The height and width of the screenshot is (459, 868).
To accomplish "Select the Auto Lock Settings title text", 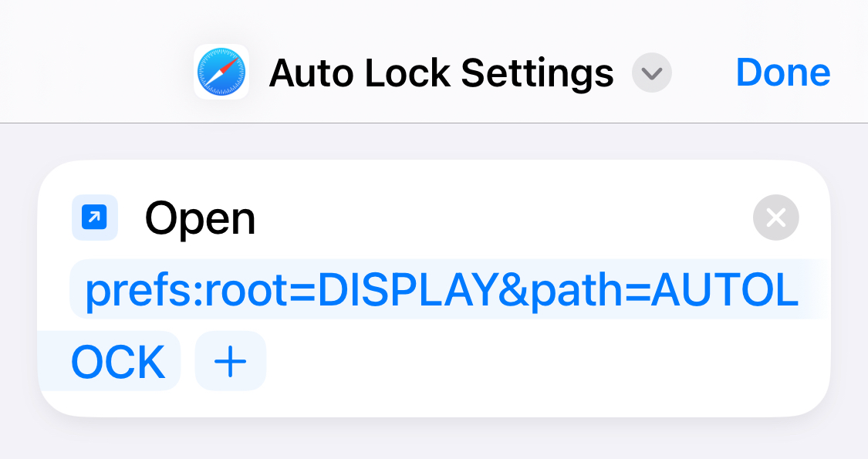I will pos(441,73).
